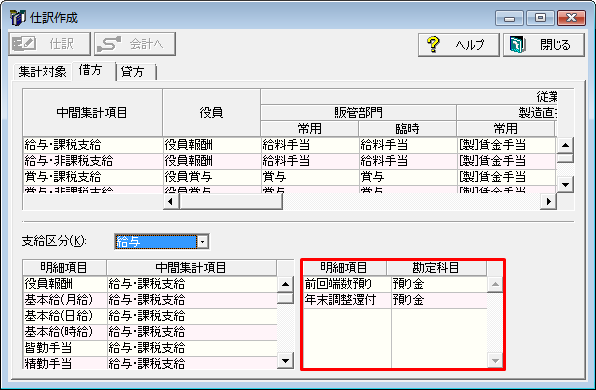Click the top grid's right scroll arrow
596x390 pixels.
click(548, 201)
